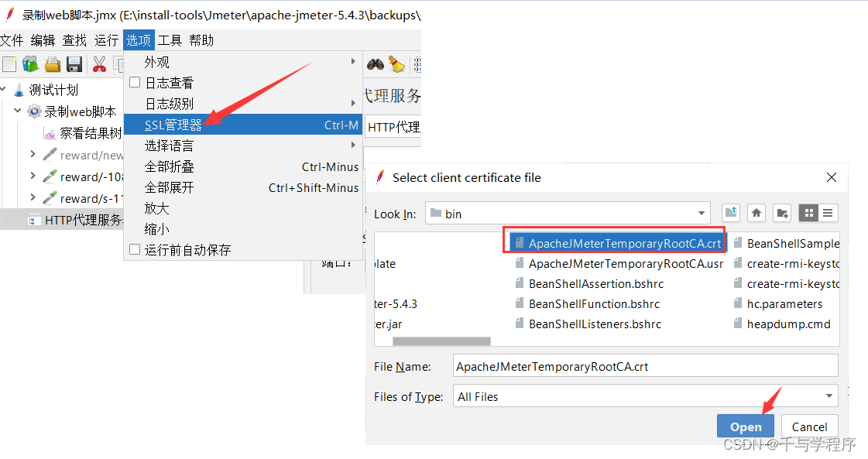Image resolution: width=868 pixels, height=459 pixels.
Task: Toggle the 运行前自动保存 checkbox
Action: 135,250
